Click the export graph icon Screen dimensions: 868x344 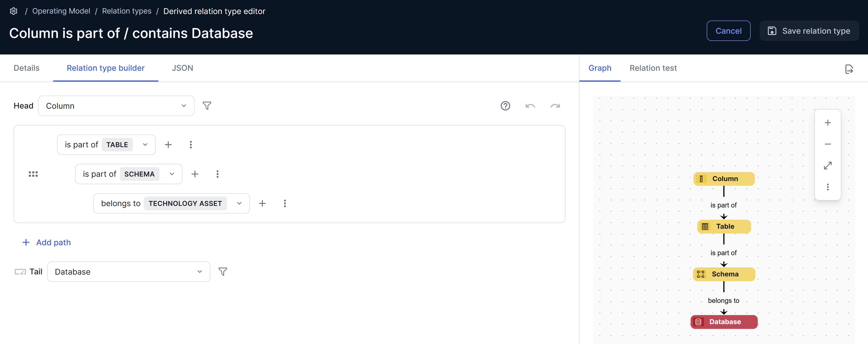pos(849,69)
